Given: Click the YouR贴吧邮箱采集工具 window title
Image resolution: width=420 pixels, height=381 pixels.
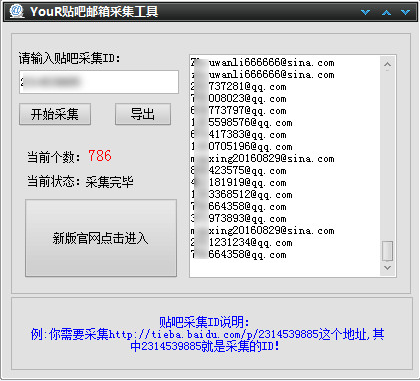Looking at the screenshot, I should tap(94, 12).
